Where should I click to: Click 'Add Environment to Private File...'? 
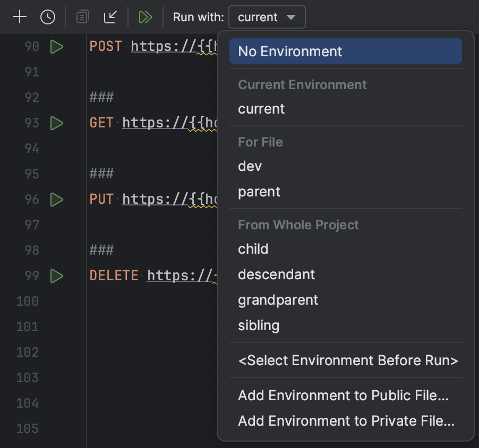click(345, 421)
